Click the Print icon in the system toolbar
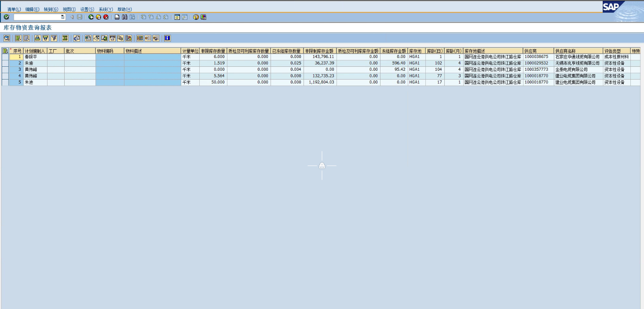This screenshot has height=309, width=644. (x=117, y=17)
